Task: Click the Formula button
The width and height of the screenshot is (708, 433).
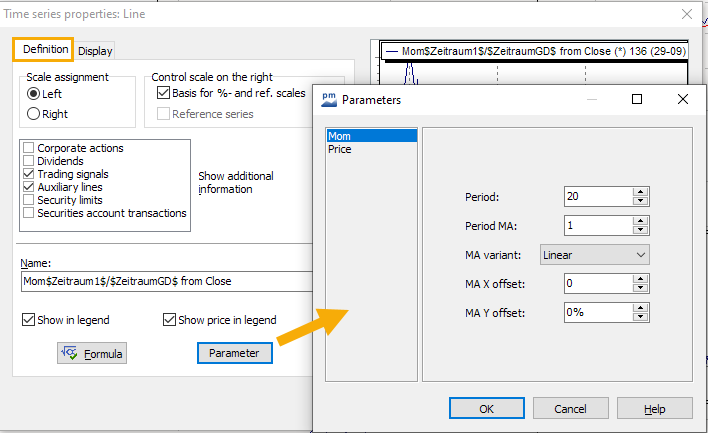Action: point(92,353)
